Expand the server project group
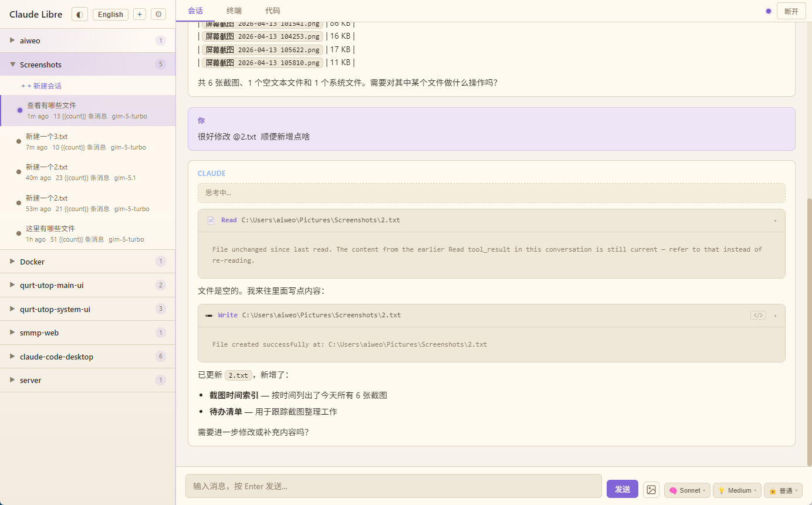812x505 pixels. click(87, 380)
